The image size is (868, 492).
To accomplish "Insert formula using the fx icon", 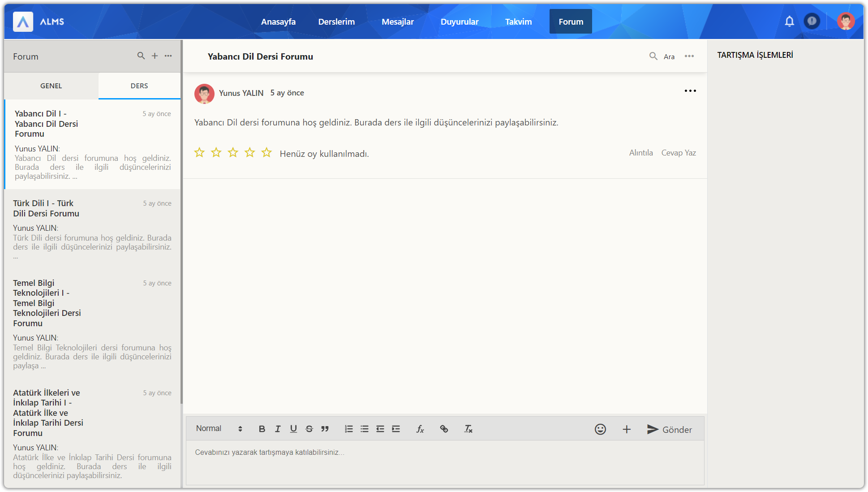I will tap(420, 429).
